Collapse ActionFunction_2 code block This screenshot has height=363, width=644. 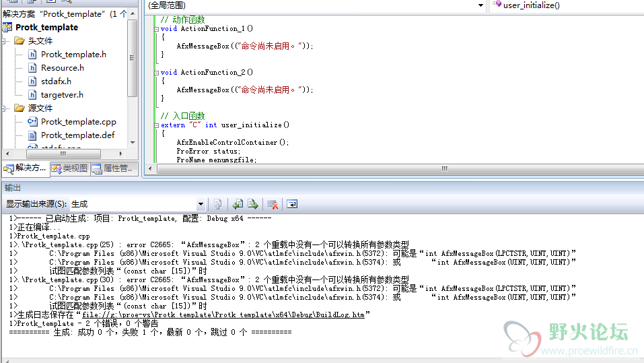tap(157, 73)
